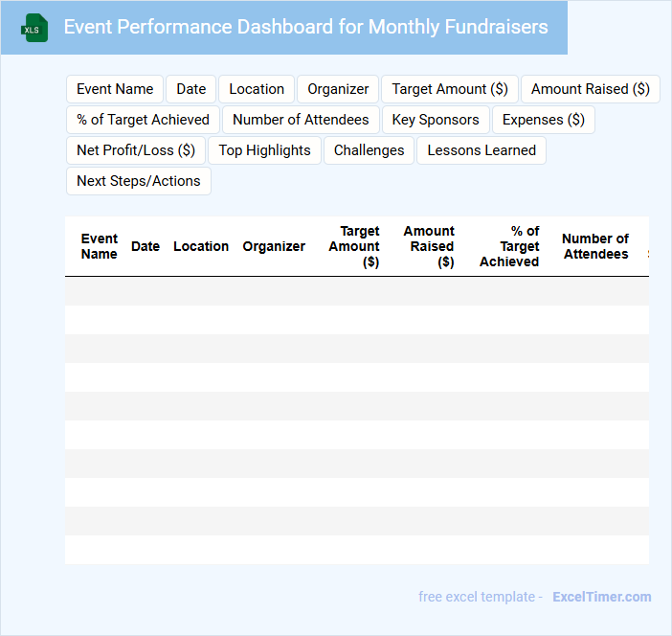The width and height of the screenshot is (672, 636).
Task: Click the Lessons Learned tag
Action: pyautogui.click(x=482, y=150)
